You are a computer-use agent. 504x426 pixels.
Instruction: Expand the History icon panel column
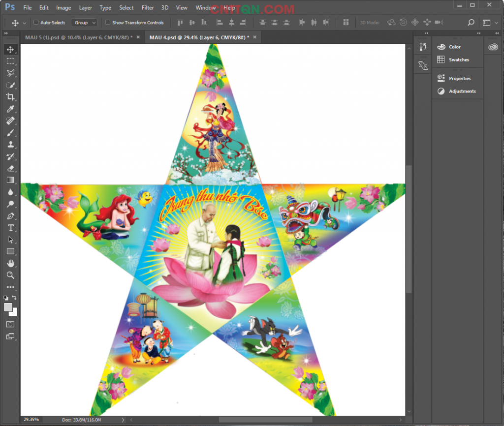427,33
